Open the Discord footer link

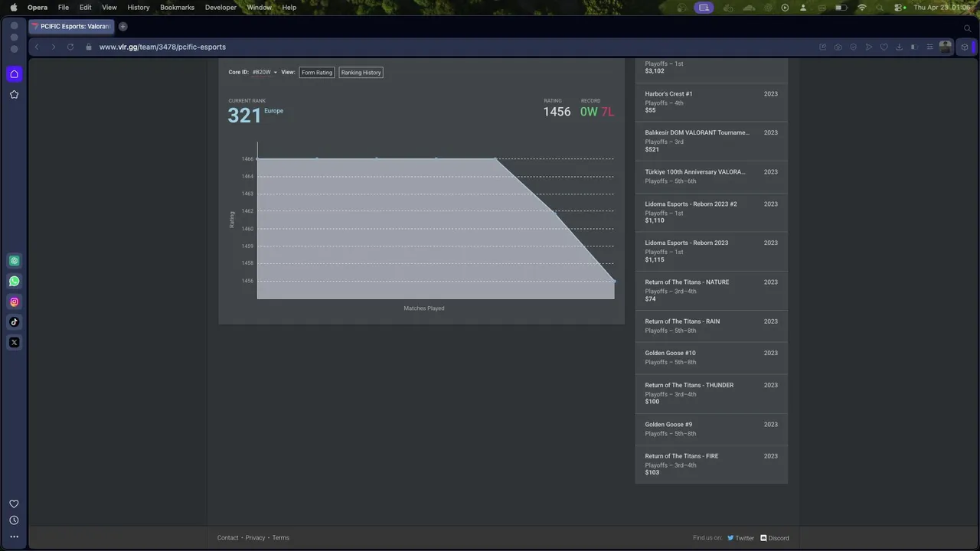(775, 538)
